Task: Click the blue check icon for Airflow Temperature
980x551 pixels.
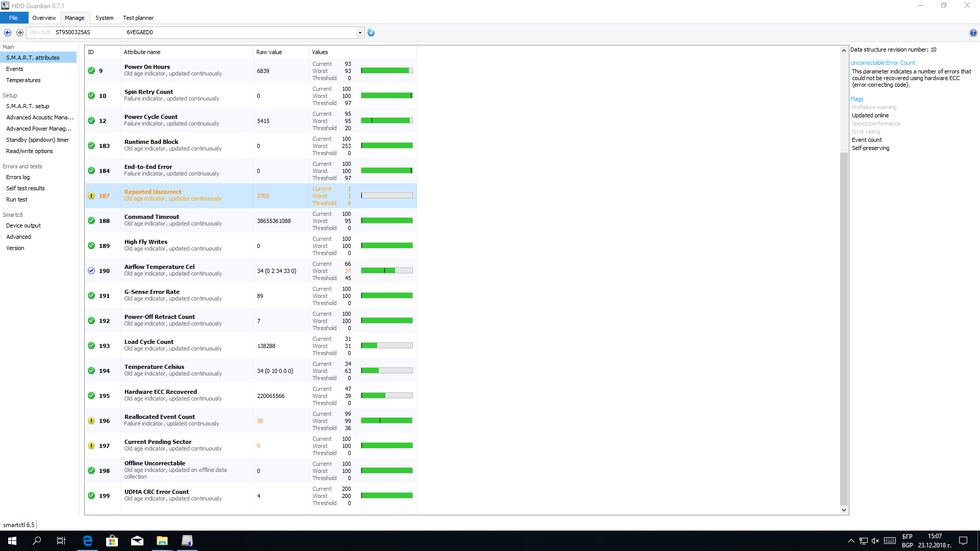Action: 91,271
